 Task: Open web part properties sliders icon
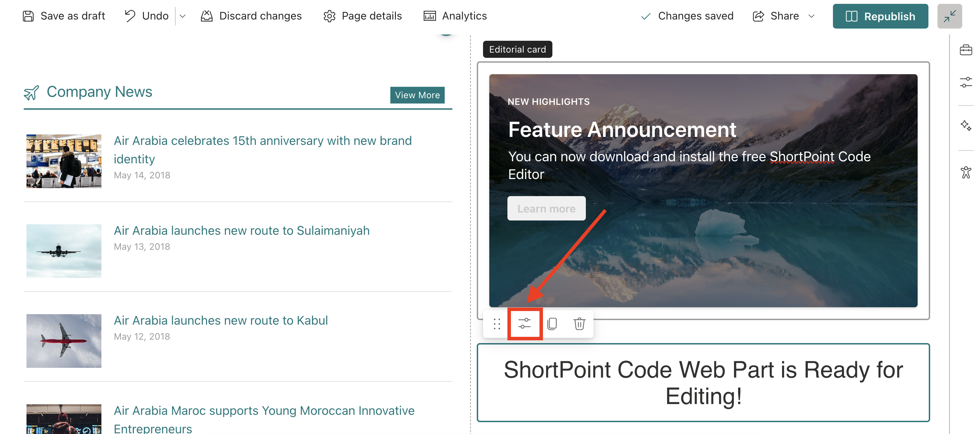pos(524,324)
